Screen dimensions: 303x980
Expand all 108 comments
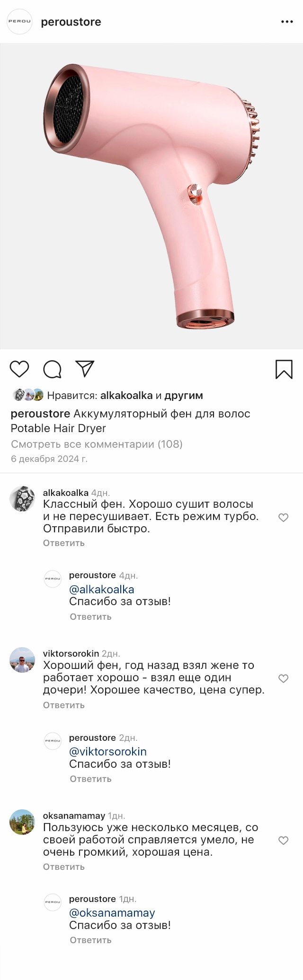(97, 444)
